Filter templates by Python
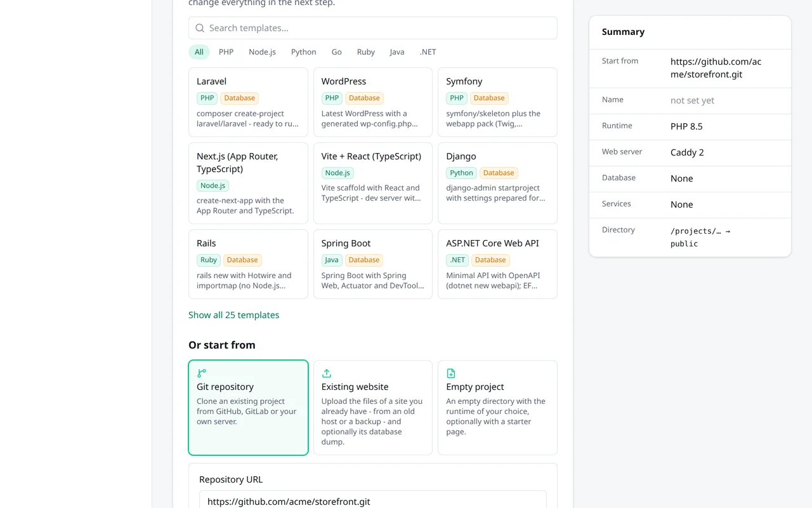Viewport: 812px width, 508px height. (x=304, y=52)
